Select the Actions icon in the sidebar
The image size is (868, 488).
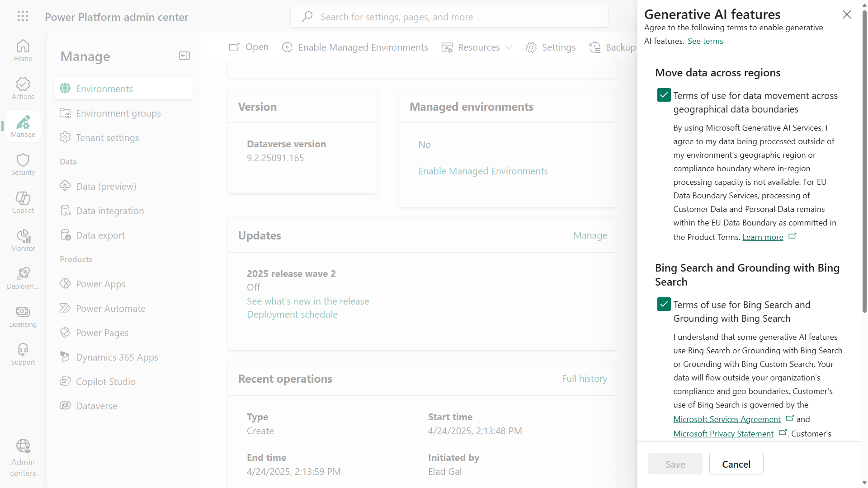click(x=23, y=88)
